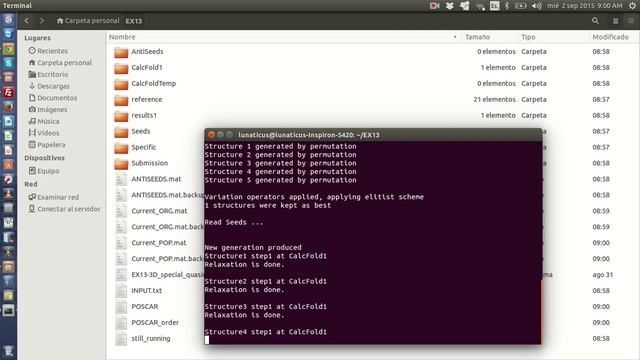This screenshot has height=360, width=640.
Task: Click the clock showing 9:00 AM
Action: click(x=584, y=6)
